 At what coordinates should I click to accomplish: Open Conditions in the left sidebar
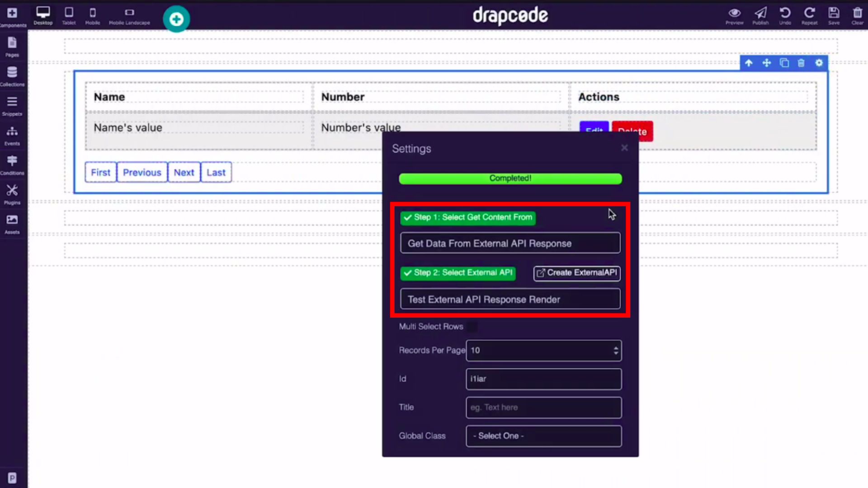click(12, 165)
